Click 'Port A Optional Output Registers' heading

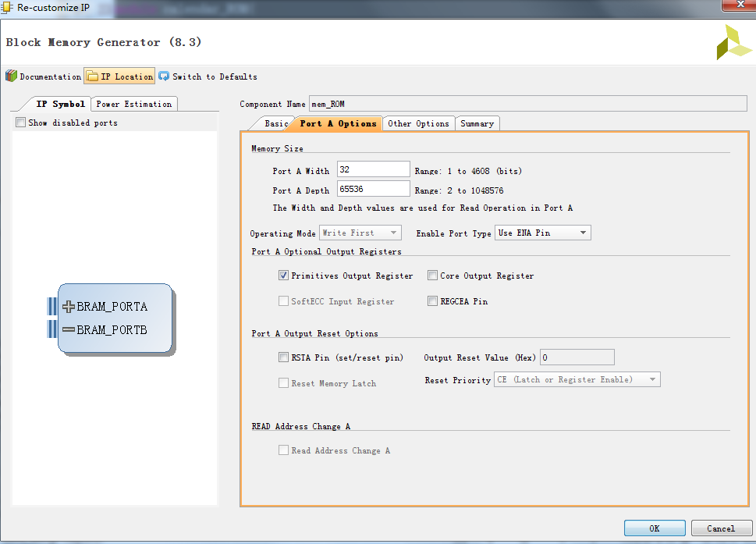(x=326, y=251)
